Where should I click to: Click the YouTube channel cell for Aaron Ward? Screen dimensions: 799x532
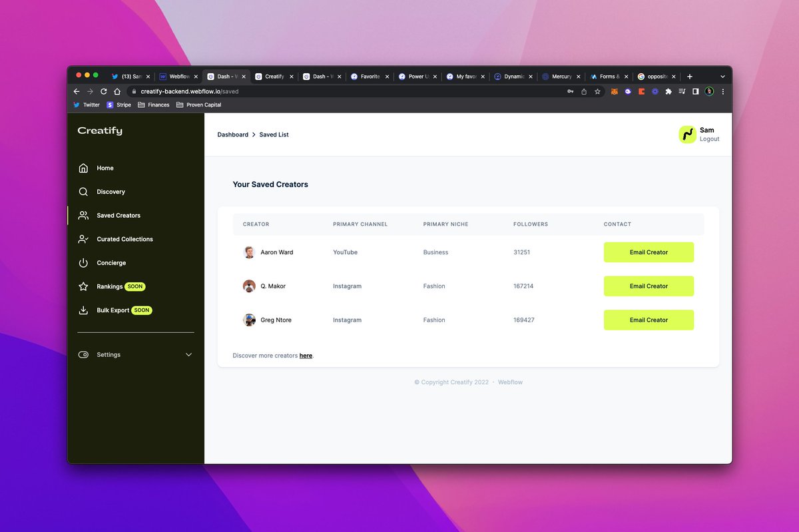click(345, 252)
